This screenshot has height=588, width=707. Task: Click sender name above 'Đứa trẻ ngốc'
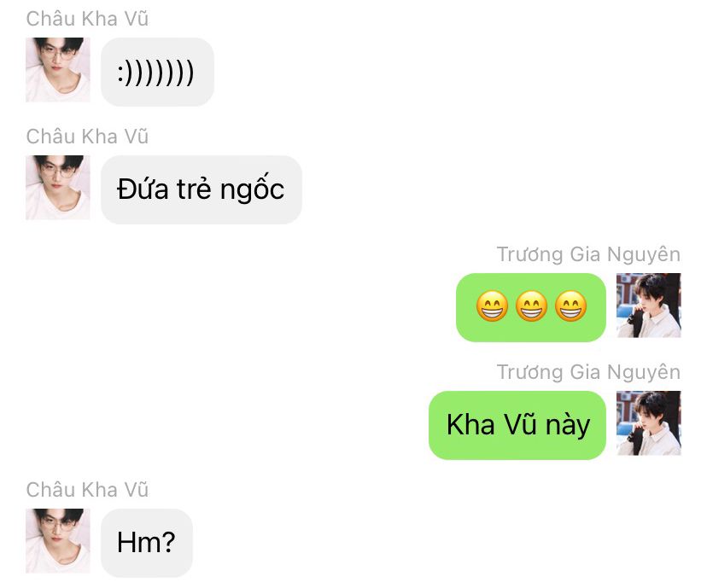(x=87, y=137)
